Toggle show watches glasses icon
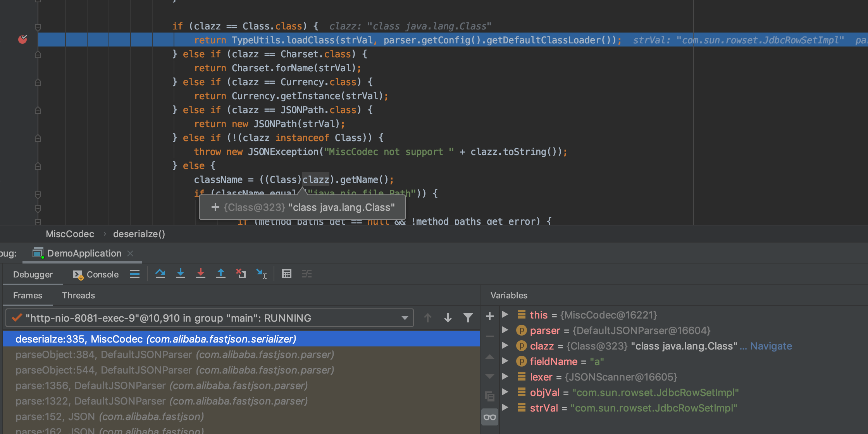The image size is (868, 434). tap(490, 417)
